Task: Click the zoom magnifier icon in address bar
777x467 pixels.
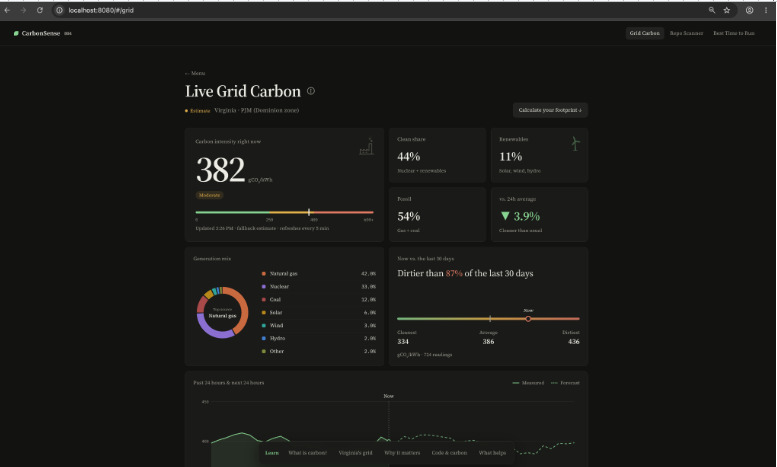Action: [712, 10]
